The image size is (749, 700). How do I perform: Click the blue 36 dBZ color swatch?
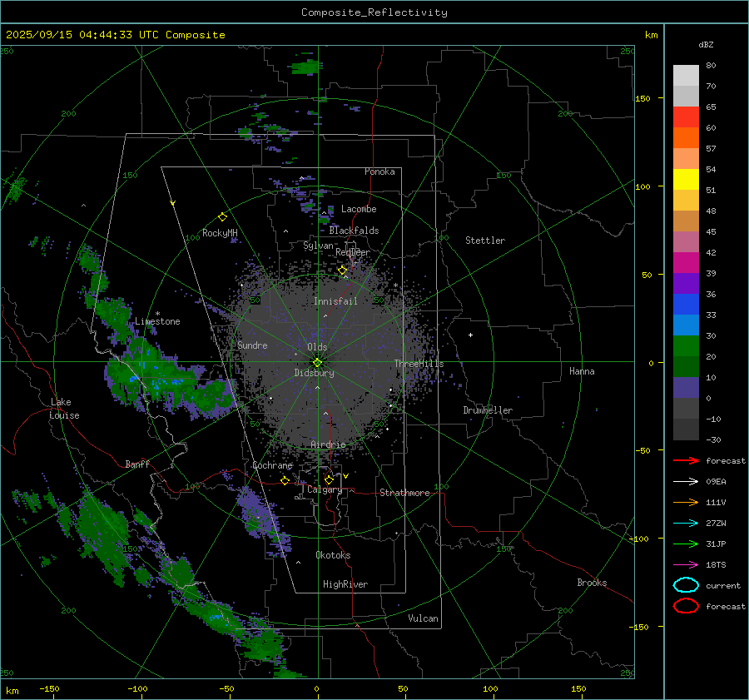686,304
